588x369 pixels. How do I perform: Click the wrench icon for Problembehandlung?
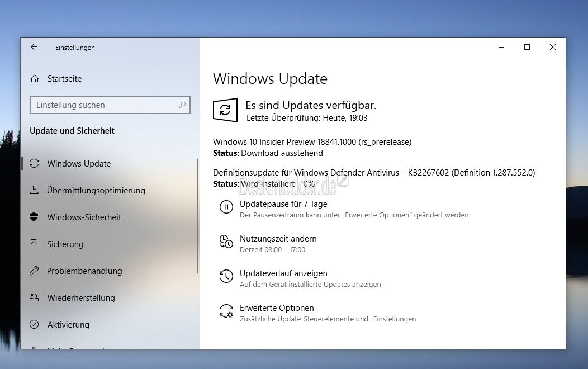tap(34, 271)
